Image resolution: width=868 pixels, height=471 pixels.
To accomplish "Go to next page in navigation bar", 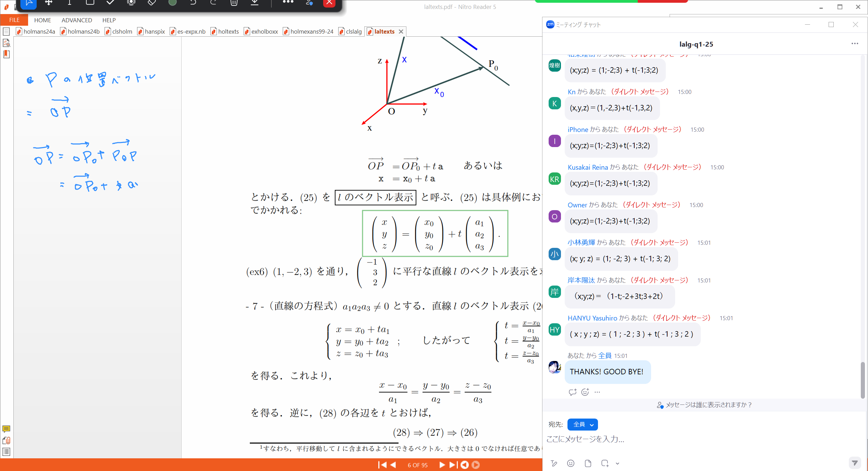I will (x=442, y=465).
